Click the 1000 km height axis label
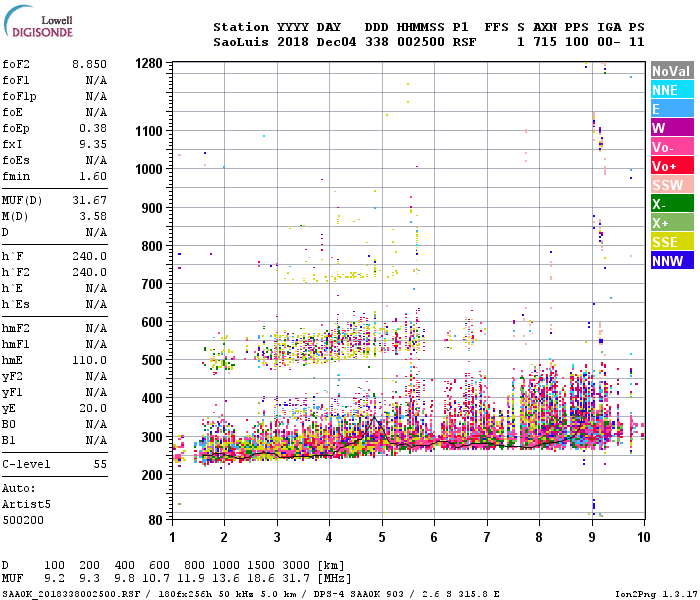The width and height of the screenshot is (700, 600). (x=149, y=169)
